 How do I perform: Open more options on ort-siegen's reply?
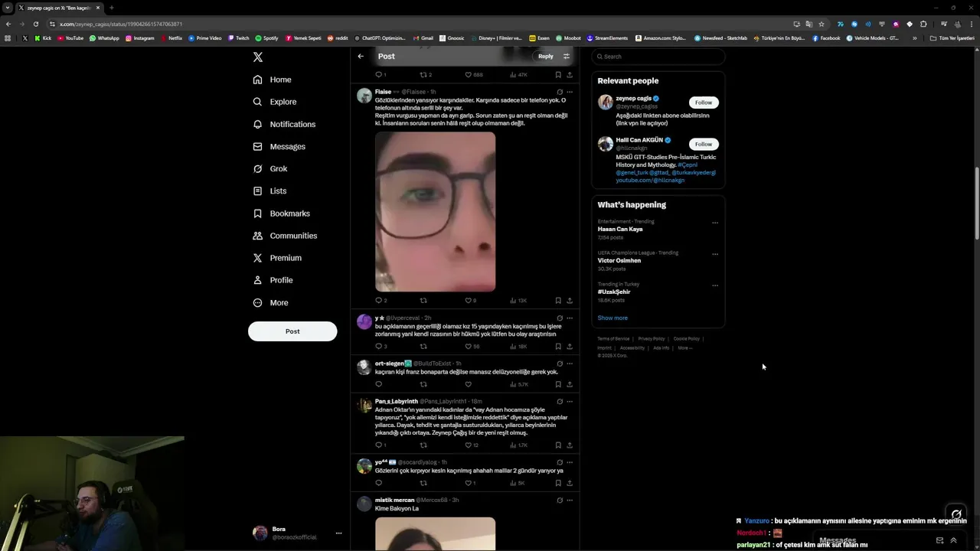(x=570, y=364)
